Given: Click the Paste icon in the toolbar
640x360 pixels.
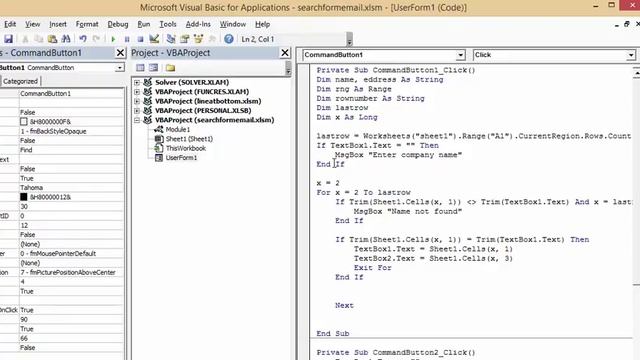Looking at the screenshot, I should (x=52, y=39).
